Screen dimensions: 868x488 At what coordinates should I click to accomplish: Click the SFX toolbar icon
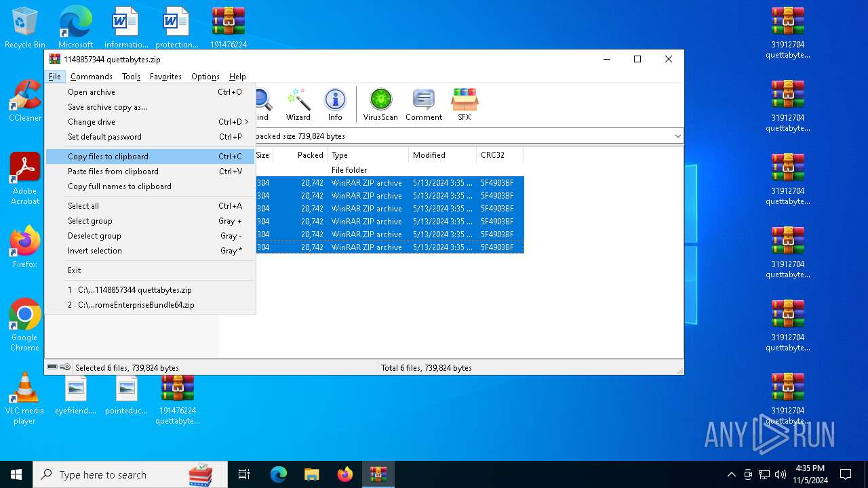[464, 104]
